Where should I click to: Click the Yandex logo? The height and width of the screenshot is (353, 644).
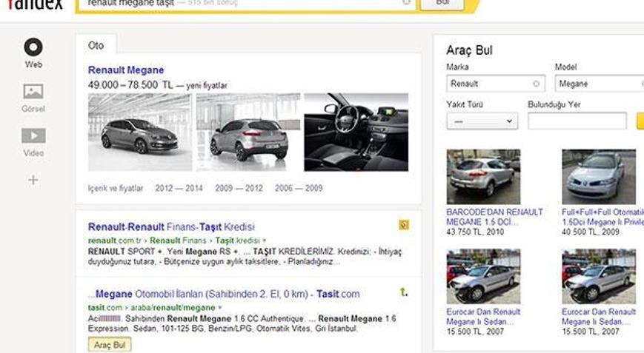click(35, 4)
